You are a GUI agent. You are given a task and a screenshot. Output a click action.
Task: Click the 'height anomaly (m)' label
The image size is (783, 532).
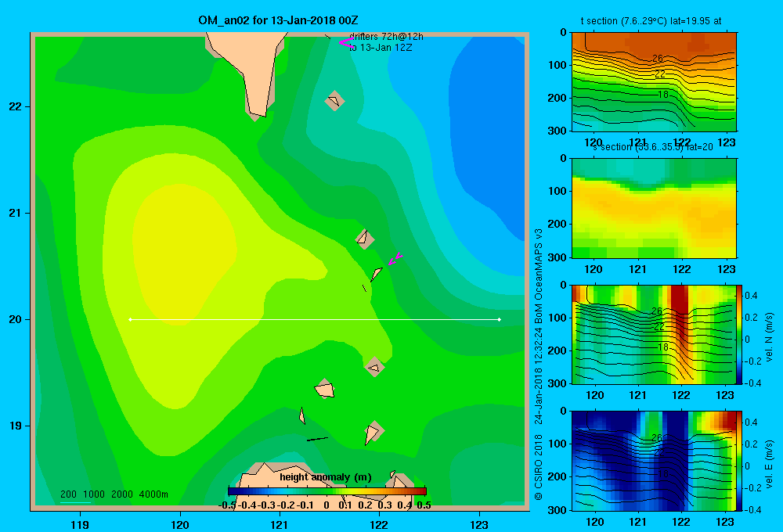tap(326, 477)
